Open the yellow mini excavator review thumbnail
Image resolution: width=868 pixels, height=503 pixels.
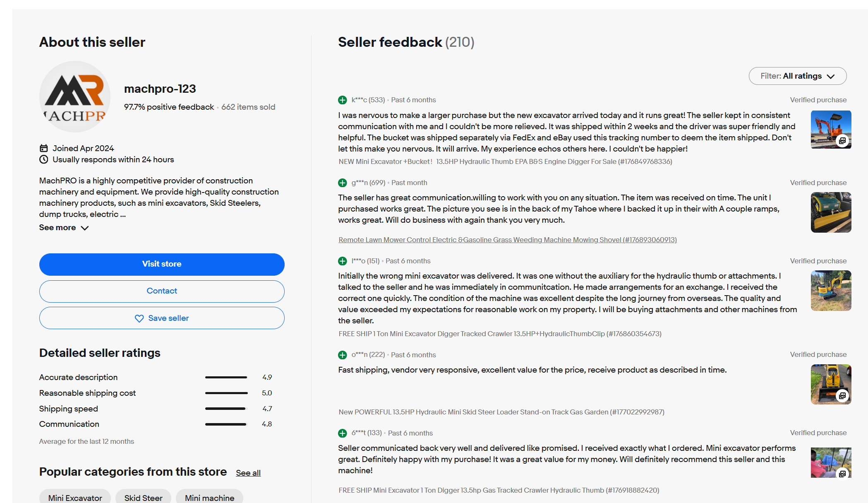[x=831, y=291]
